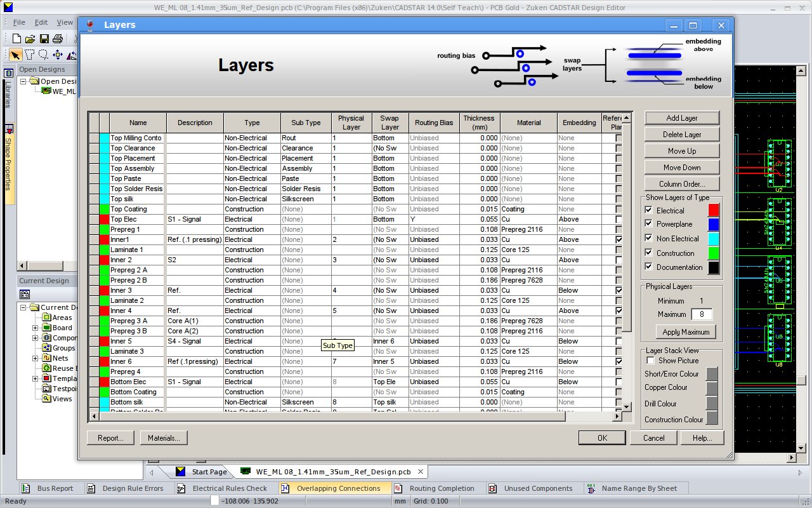
Task: Click the Bus Report icon
Action: click(x=26, y=488)
